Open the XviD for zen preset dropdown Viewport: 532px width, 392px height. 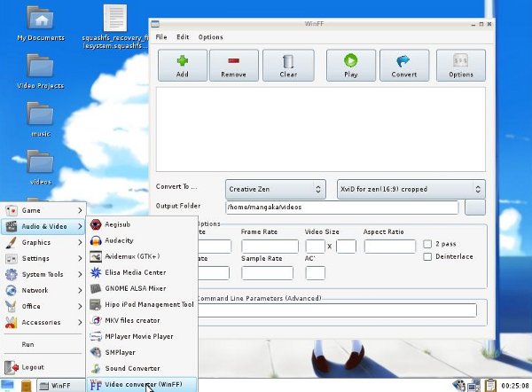coord(411,189)
